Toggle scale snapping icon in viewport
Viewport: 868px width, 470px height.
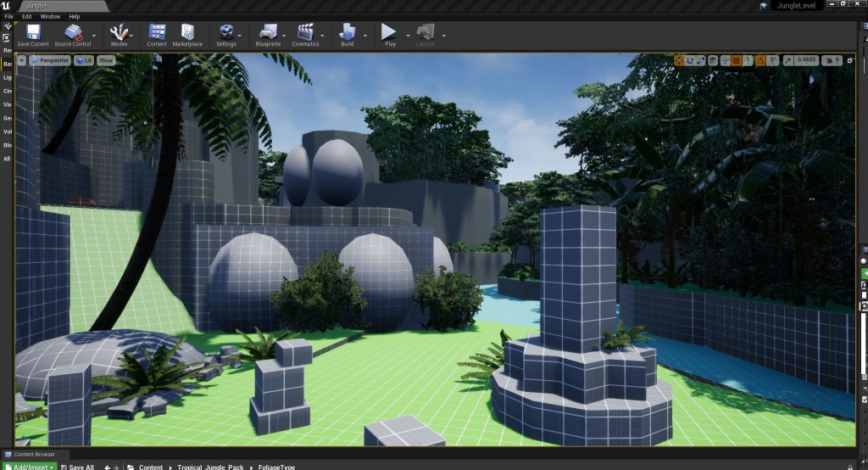point(788,60)
